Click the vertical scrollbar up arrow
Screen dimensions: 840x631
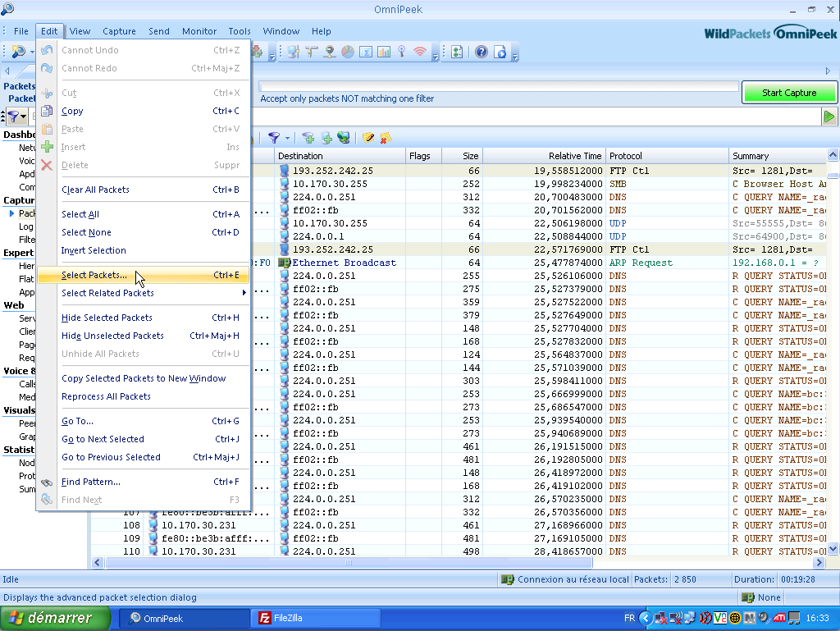833,155
